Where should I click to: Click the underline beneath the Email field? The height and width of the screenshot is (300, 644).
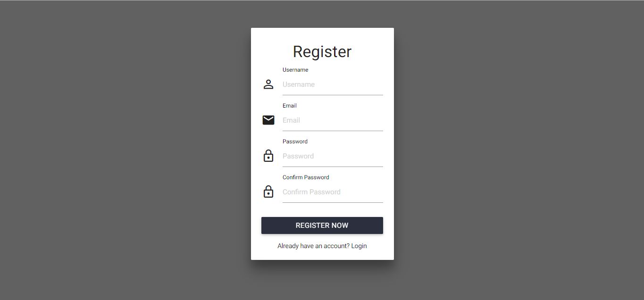pos(333,131)
